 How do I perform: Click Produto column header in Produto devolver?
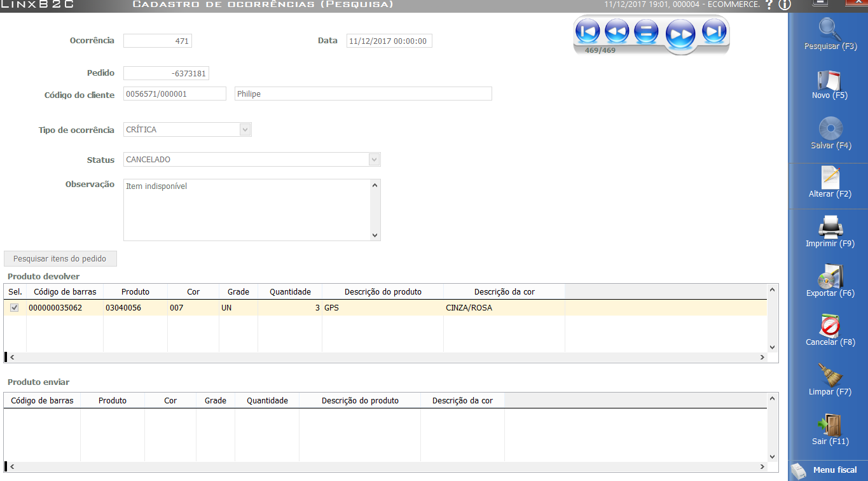(135, 292)
